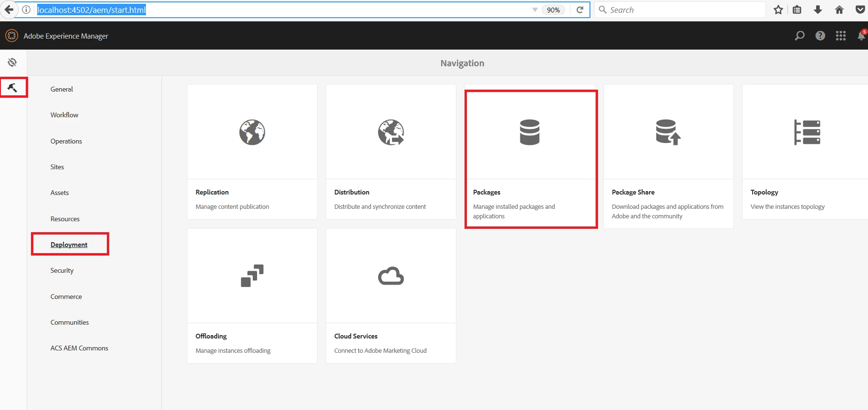Click 'View the instances topology' description
This screenshot has width=868, height=410.
(787, 206)
